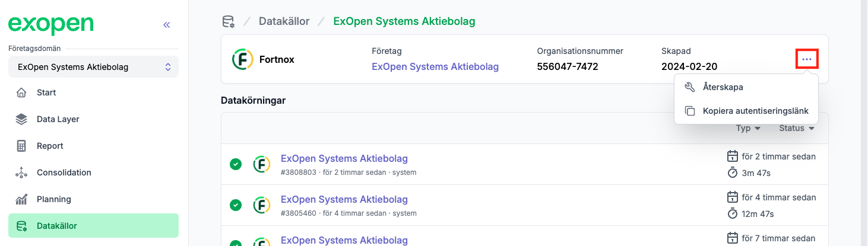The height and width of the screenshot is (246, 868).
Task: Select Datakällor sidebar item
Action: point(93,226)
